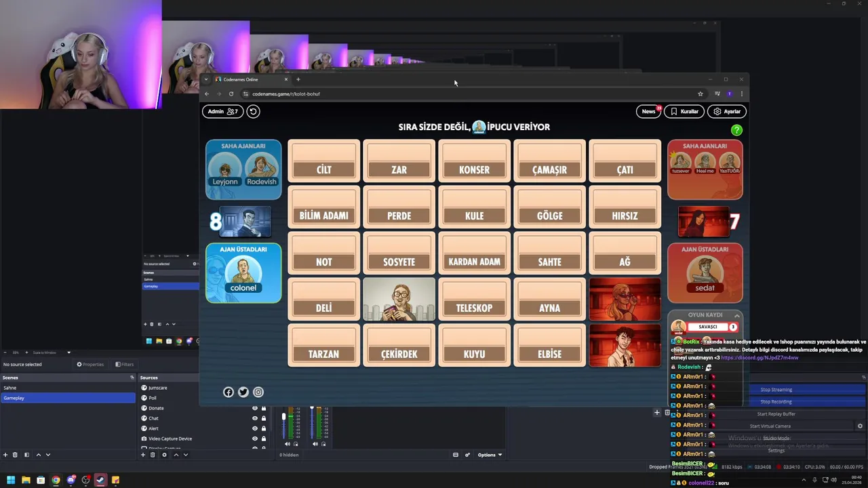The image size is (868, 488).
Task: Toggle visibility of Donate source
Action: click(x=255, y=408)
